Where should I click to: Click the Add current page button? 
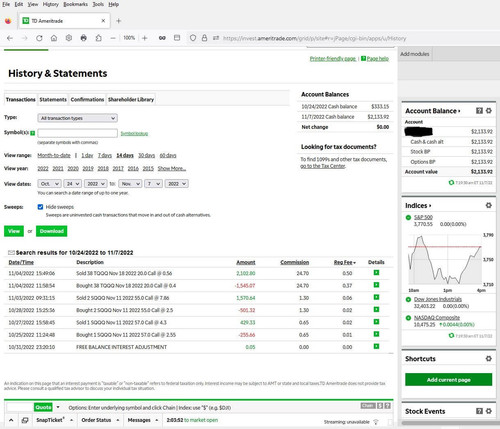point(449,380)
